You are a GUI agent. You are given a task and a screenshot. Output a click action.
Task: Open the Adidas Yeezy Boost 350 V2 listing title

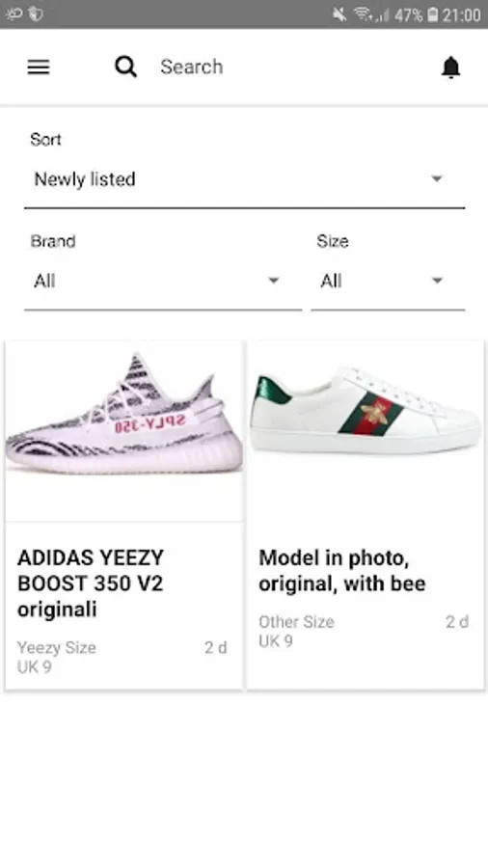(91, 583)
